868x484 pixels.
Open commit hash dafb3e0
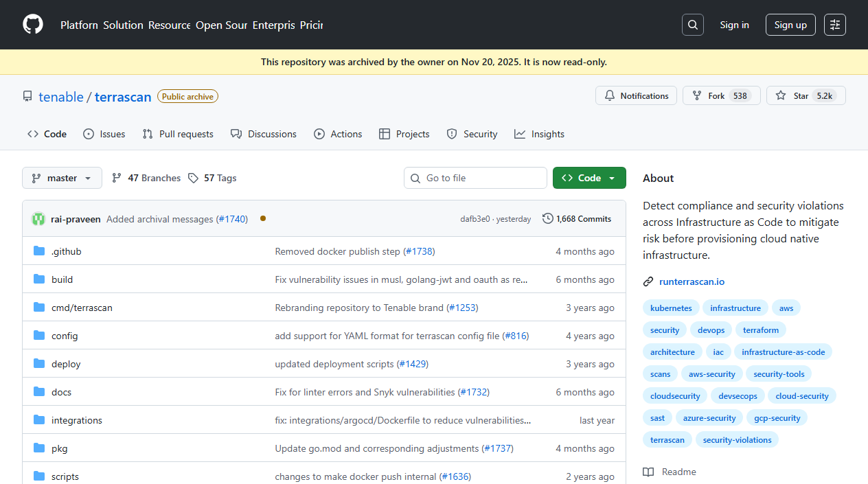coord(475,219)
